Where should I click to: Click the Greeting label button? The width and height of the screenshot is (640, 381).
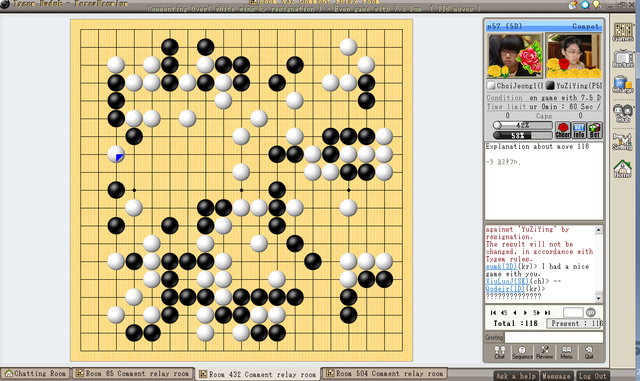(x=494, y=337)
